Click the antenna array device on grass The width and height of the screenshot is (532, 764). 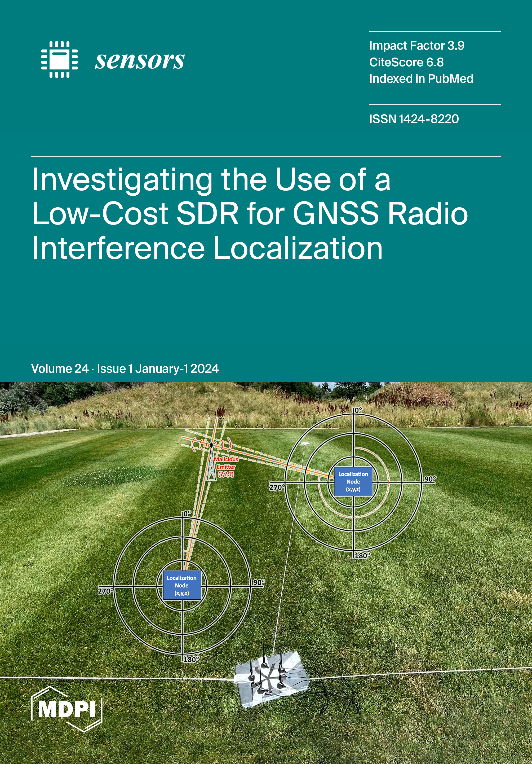click(271, 679)
